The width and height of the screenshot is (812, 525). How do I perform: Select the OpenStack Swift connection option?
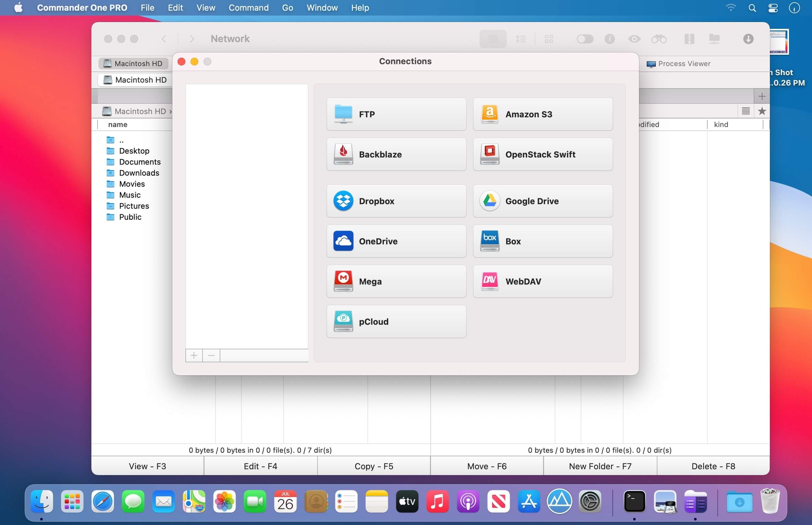pyautogui.click(x=543, y=155)
